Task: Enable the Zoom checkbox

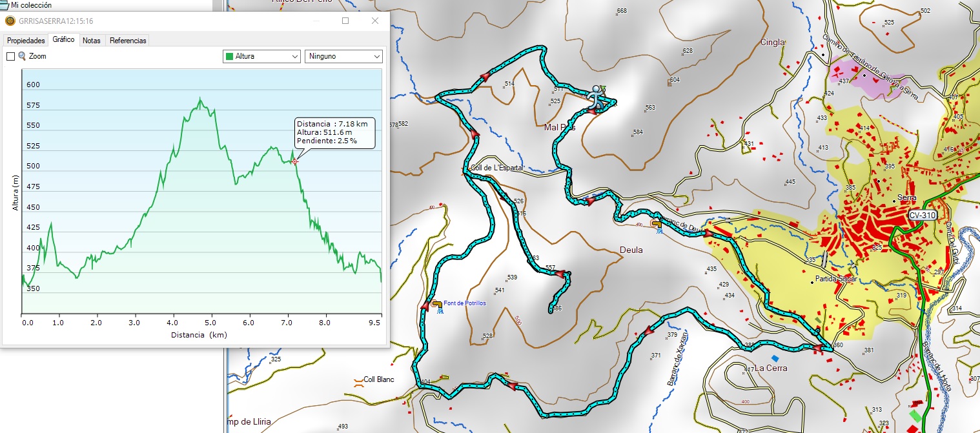Action: point(10,57)
